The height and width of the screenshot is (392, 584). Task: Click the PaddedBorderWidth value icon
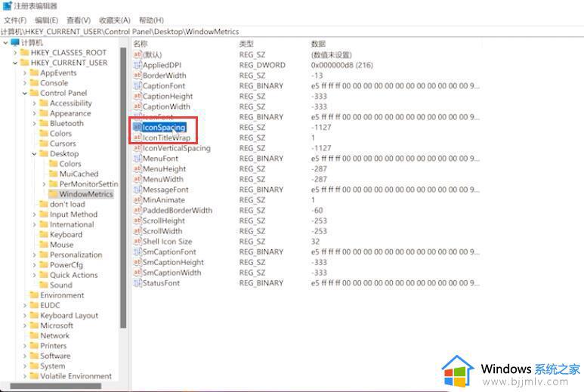pyautogui.click(x=138, y=210)
